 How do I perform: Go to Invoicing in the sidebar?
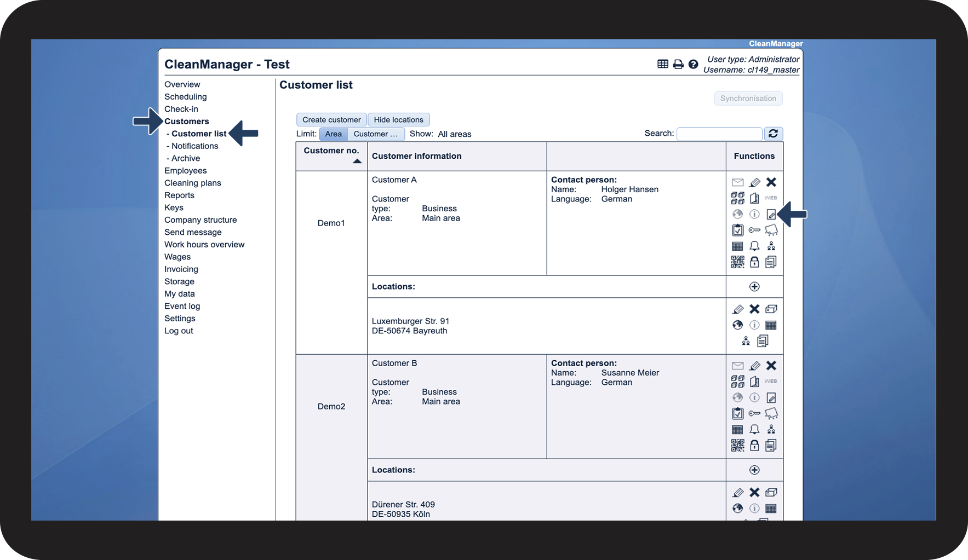[181, 269]
